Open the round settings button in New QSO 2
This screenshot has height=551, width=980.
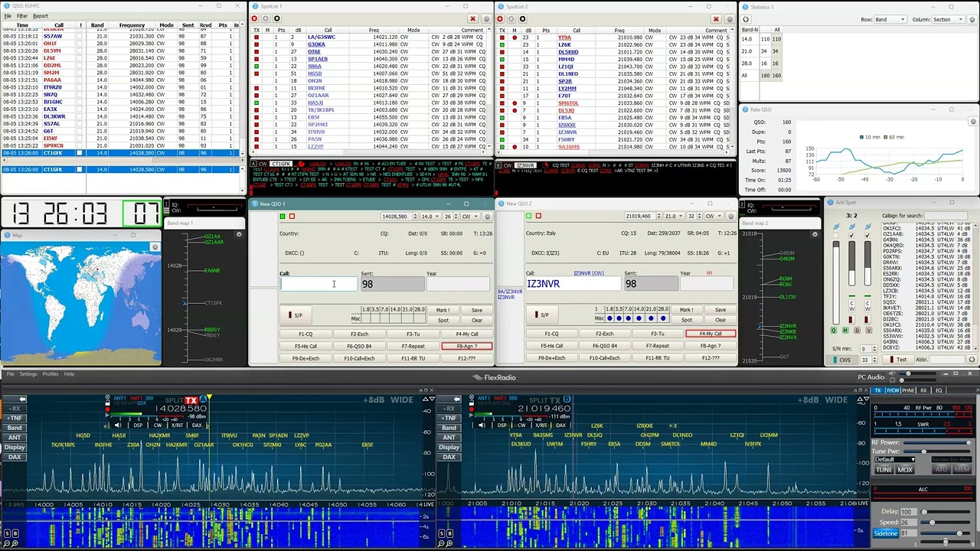pyautogui.click(x=730, y=217)
